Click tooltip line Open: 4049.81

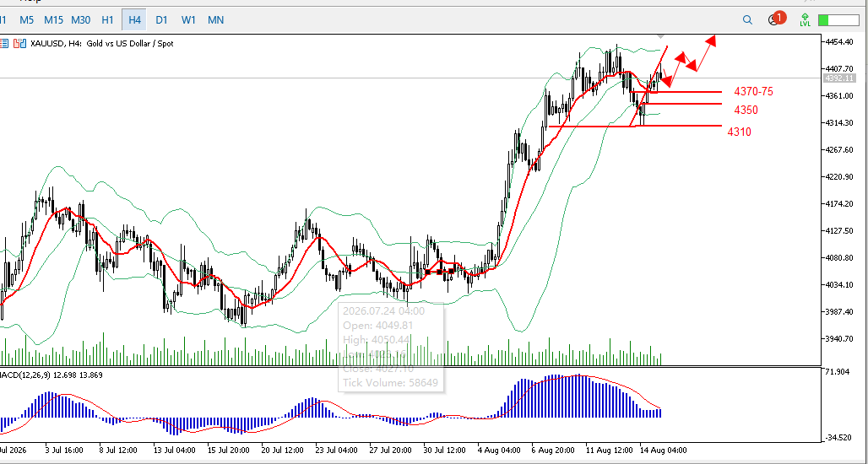point(378,325)
